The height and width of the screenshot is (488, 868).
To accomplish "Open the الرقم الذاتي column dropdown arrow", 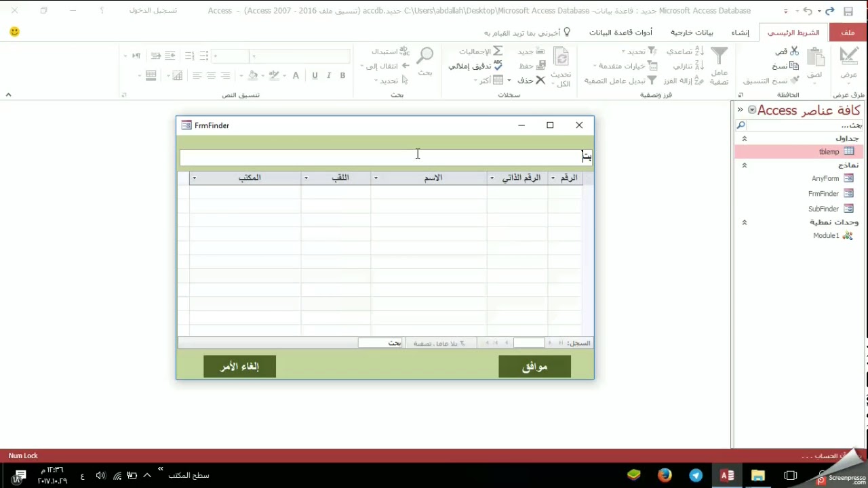I will (x=492, y=178).
